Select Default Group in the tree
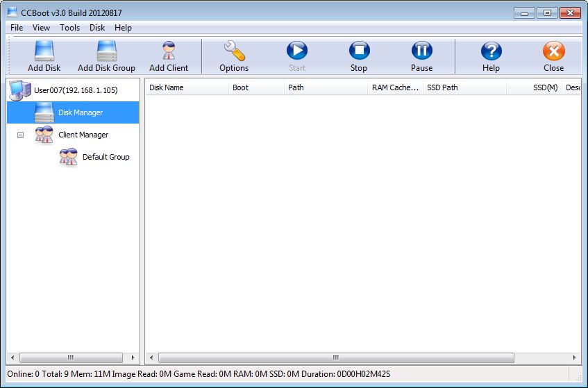588x388 pixels. coord(106,157)
